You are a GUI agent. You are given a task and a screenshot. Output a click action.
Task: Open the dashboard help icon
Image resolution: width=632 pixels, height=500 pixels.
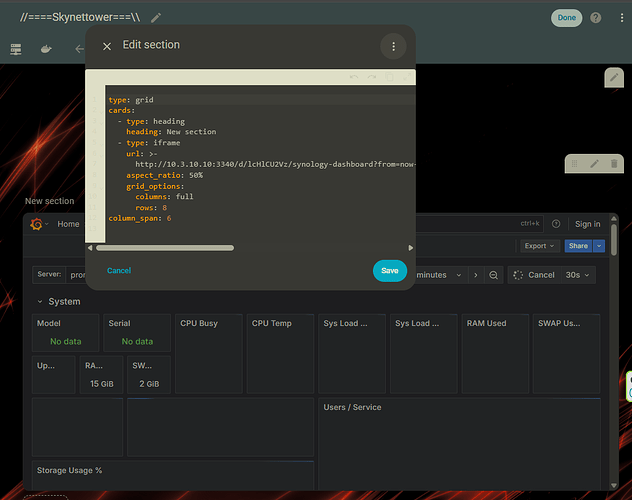point(596,18)
